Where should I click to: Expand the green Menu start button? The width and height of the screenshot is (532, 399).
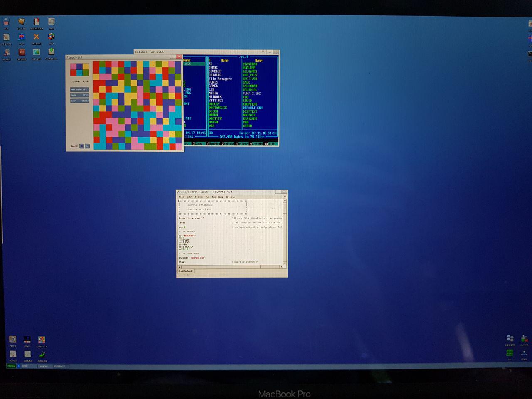point(11,366)
